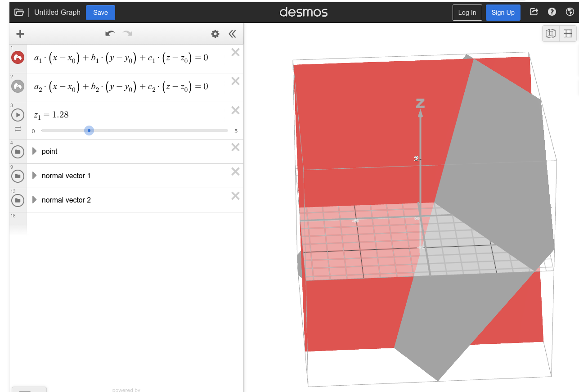Click the Log In button
The image size is (579, 392).
467,13
